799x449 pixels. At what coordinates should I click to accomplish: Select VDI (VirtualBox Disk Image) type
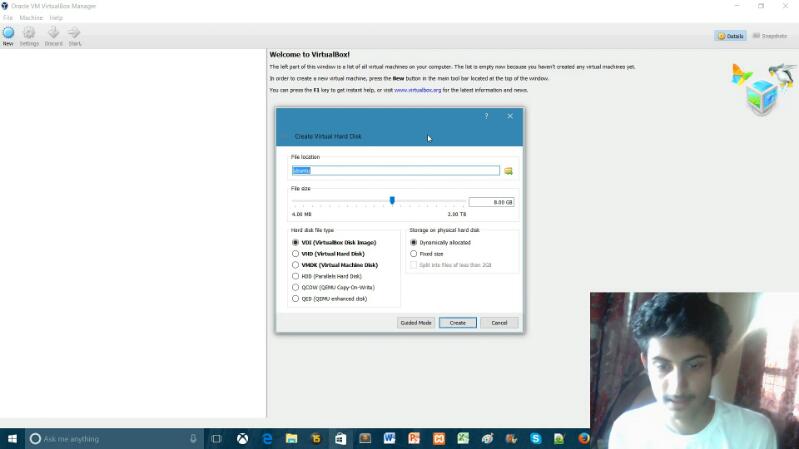click(334, 243)
